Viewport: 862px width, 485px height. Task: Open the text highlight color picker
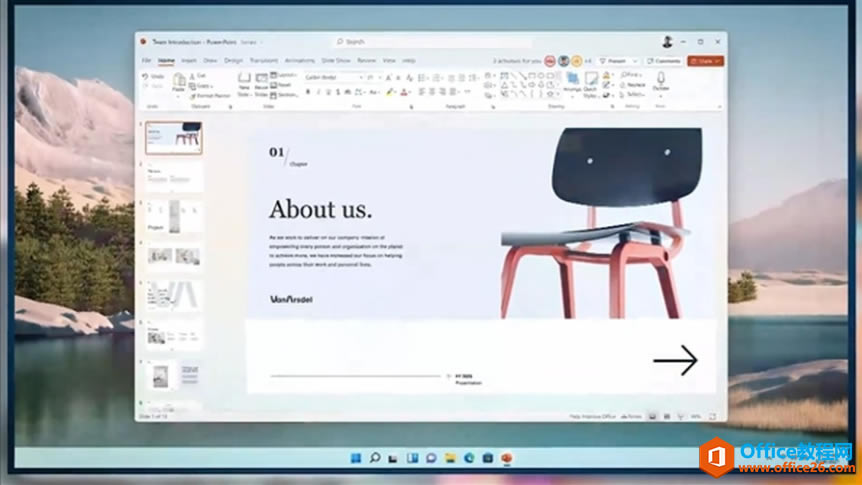(391, 92)
